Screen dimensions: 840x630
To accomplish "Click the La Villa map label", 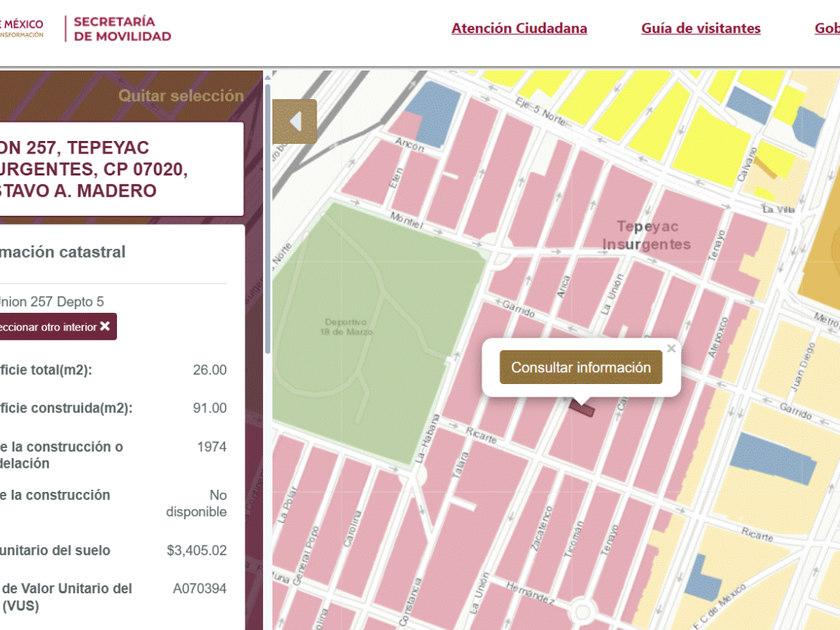I will tap(779, 209).
